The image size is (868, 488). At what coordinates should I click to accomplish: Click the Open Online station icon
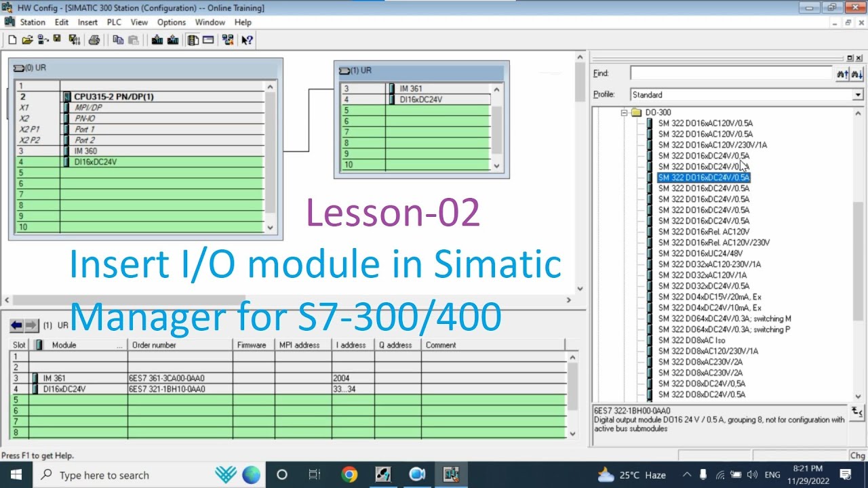point(43,40)
